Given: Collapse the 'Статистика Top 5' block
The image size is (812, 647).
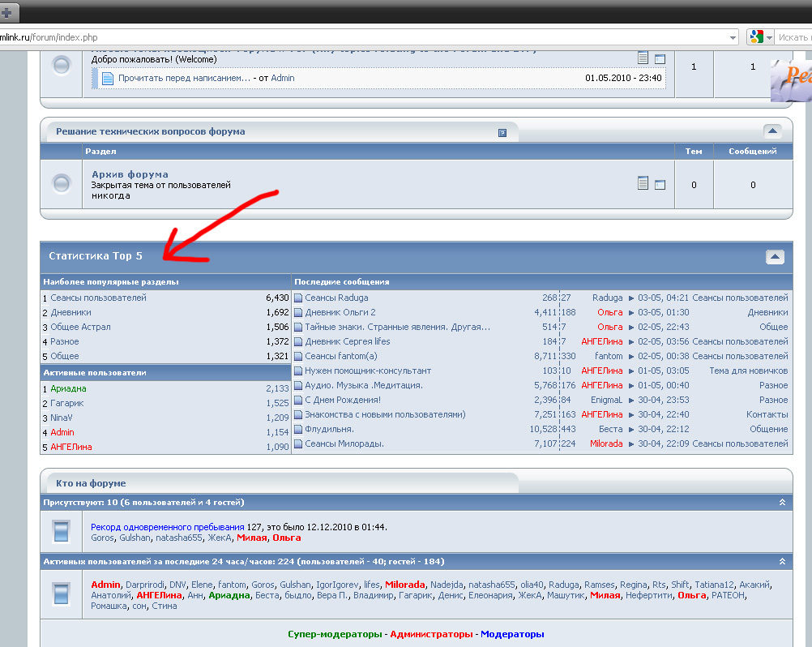Looking at the screenshot, I should (775, 257).
